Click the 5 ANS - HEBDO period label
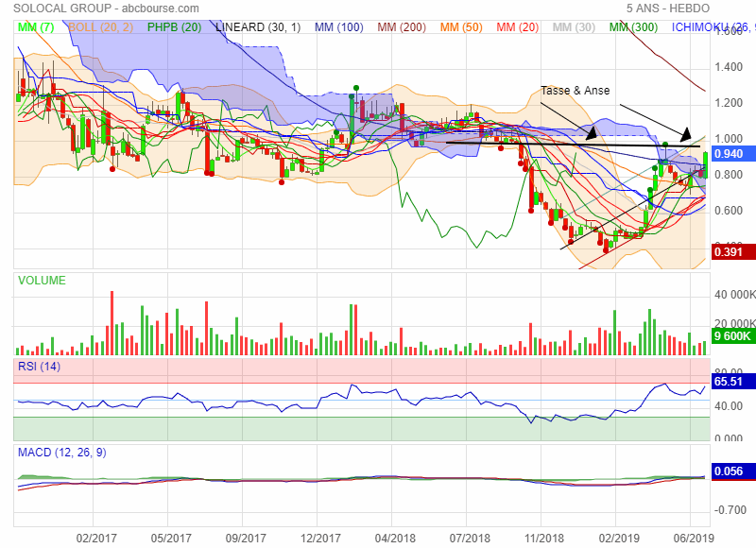Viewport: 756px width, 548px height. point(668,9)
